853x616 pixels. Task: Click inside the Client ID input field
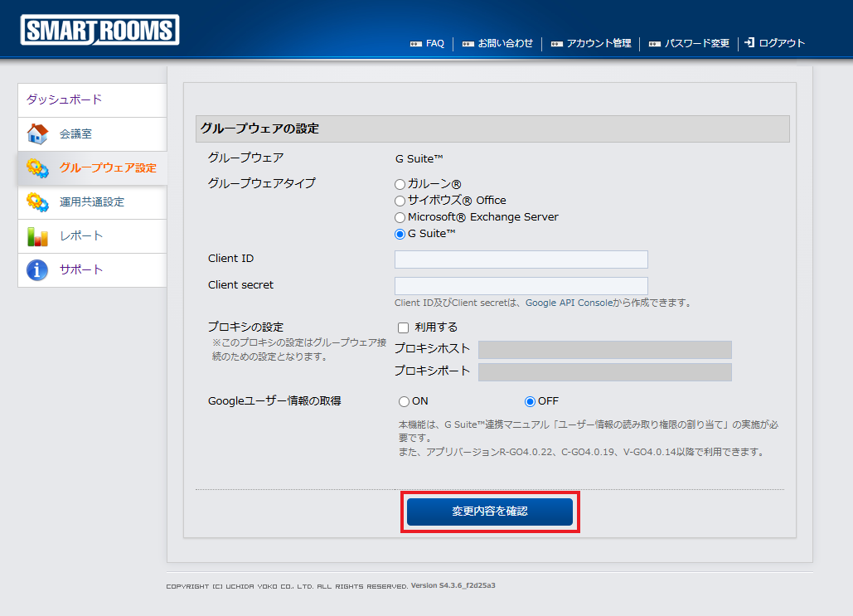coord(521,259)
